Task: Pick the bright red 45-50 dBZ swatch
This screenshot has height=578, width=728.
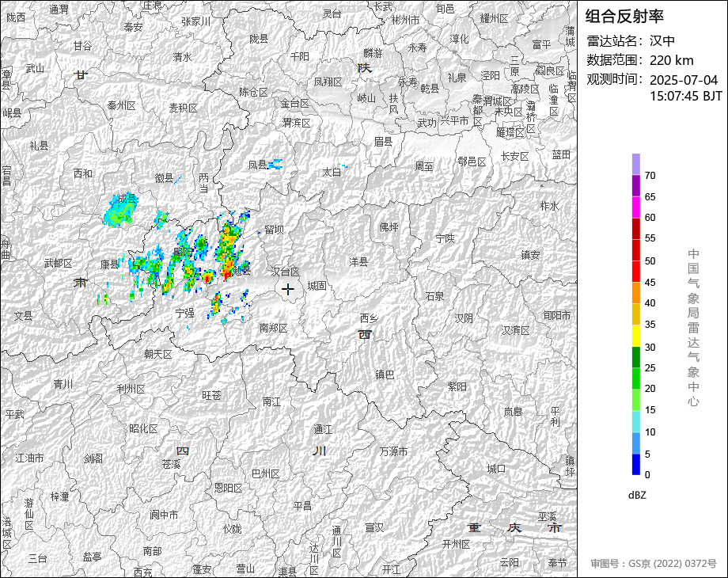Action: click(636, 271)
